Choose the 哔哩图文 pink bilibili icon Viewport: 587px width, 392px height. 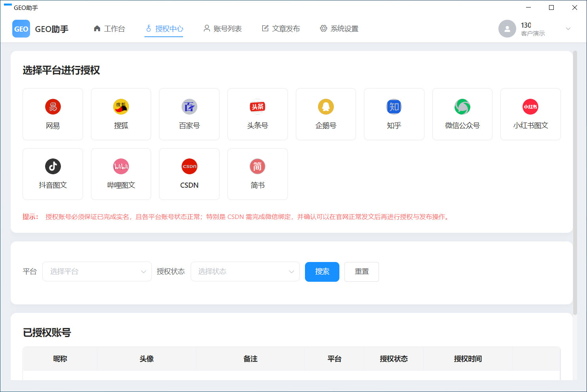tap(121, 166)
